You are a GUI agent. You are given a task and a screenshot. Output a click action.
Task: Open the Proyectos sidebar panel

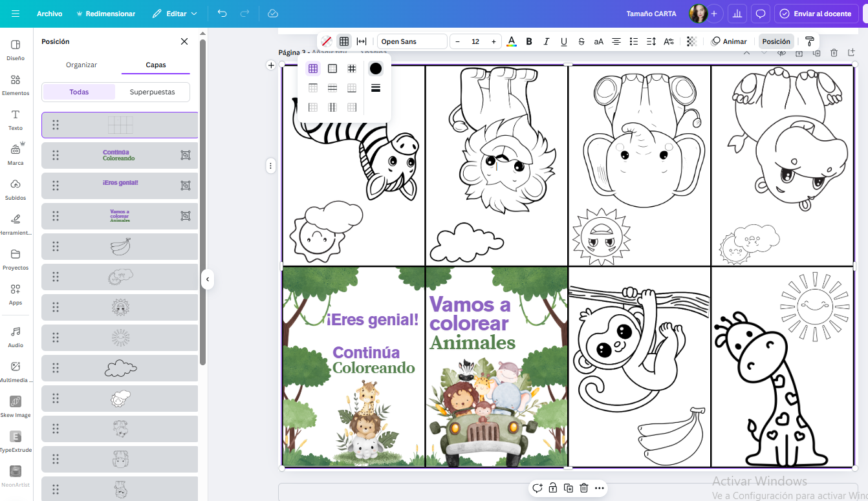tap(16, 259)
